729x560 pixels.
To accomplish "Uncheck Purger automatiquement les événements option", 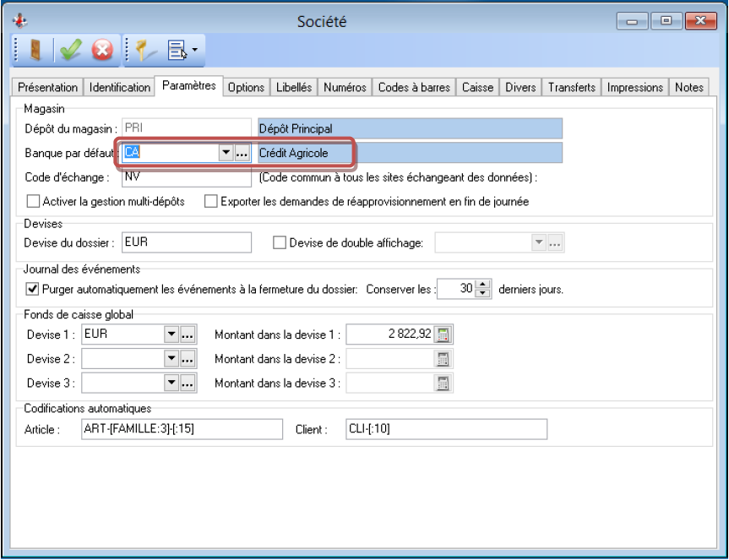I will point(33,289).
